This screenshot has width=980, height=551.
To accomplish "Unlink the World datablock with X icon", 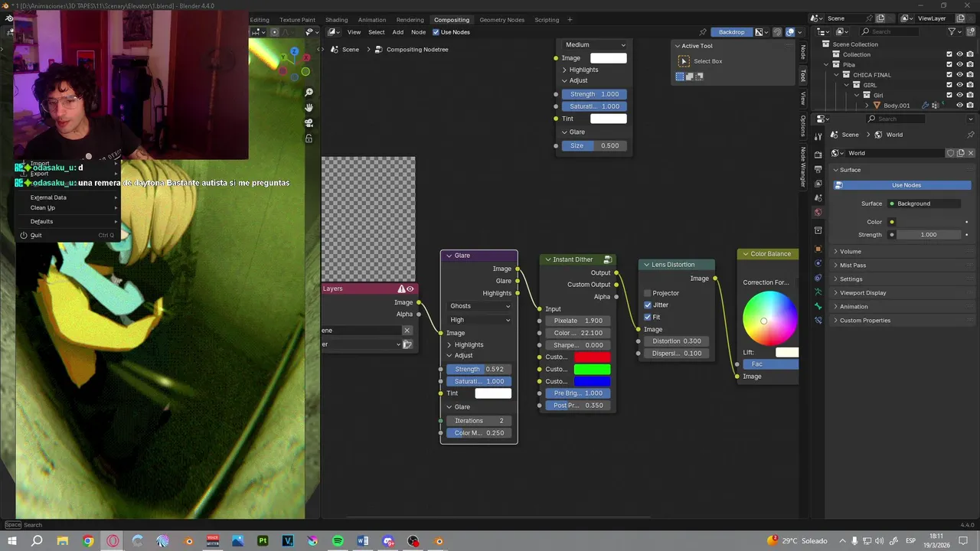I will click(x=971, y=153).
